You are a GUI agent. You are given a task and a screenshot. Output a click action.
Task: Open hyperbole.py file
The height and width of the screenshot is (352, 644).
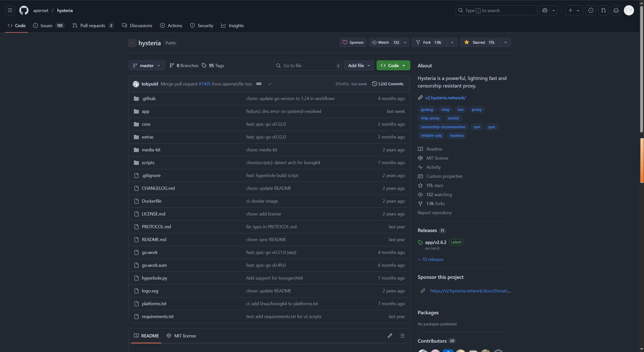154,278
